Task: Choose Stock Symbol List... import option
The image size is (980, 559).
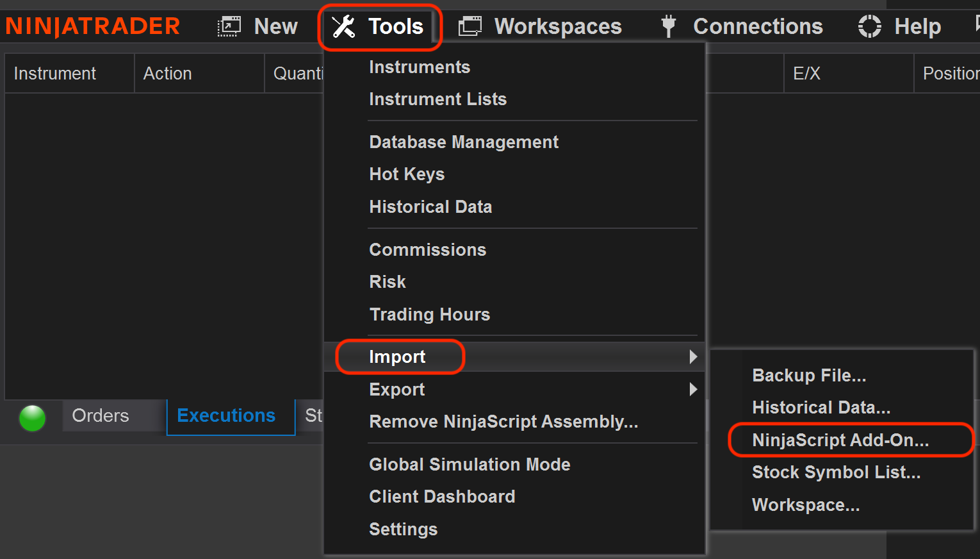Action: click(836, 472)
